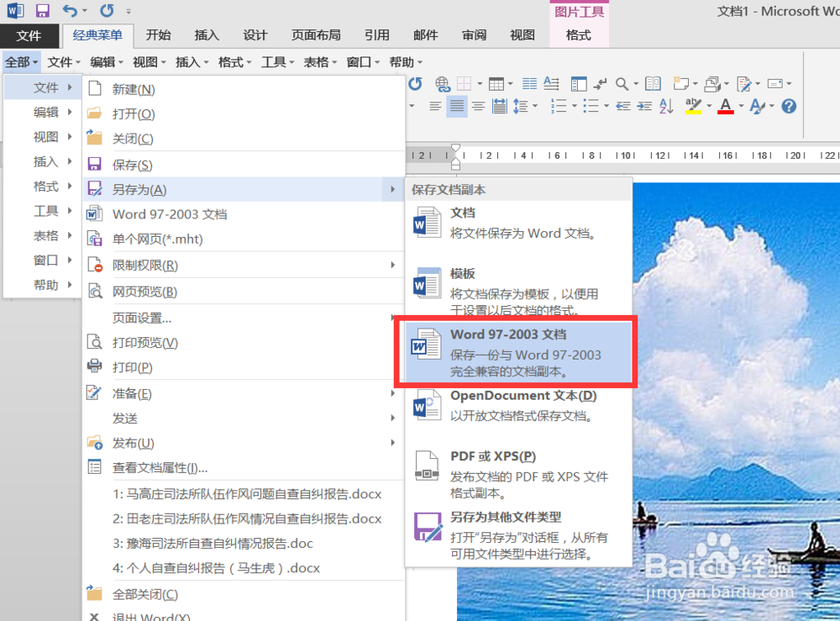The width and height of the screenshot is (840, 621).
Task: Click the insert hyperlink globe icon
Action: (443, 84)
